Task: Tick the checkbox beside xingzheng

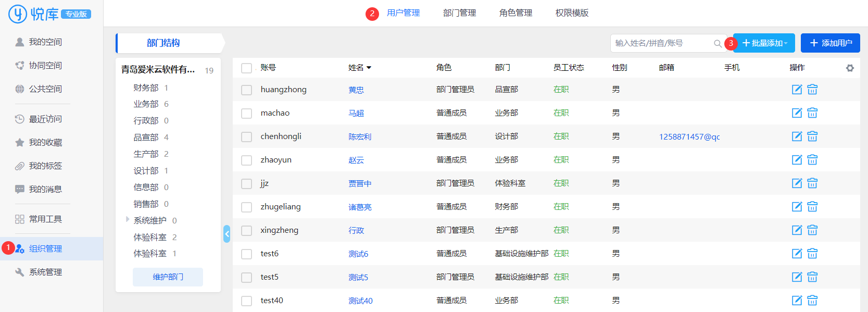Action: click(x=247, y=231)
